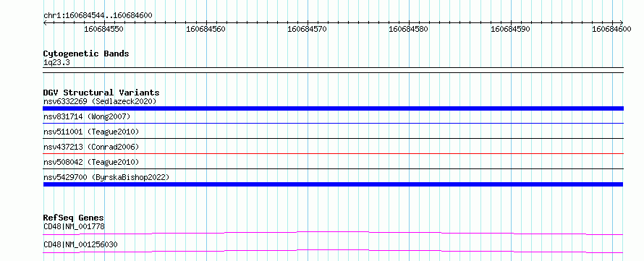This screenshot has width=644, height=261.
Task: Click the black line of nsv508042
Action: click(x=333, y=168)
